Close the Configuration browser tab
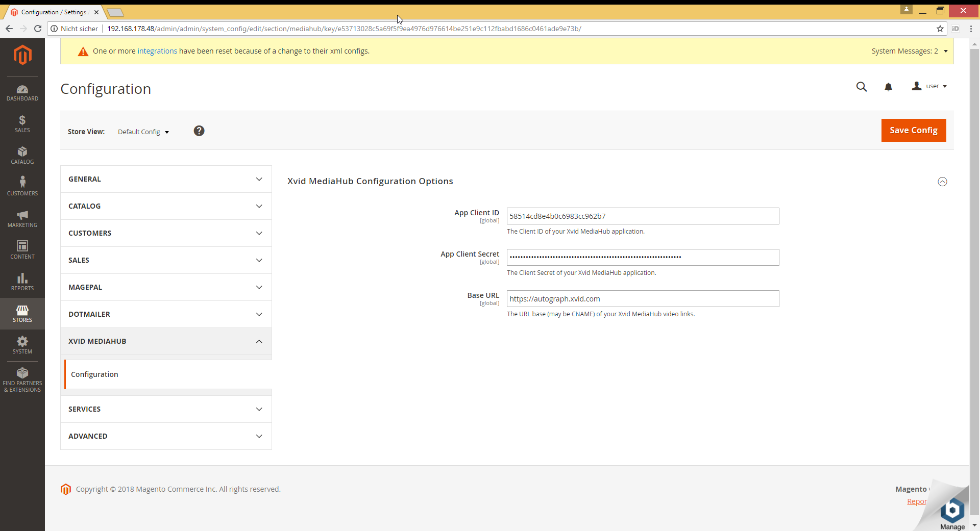This screenshot has height=531, width=980. pos(96,12)
